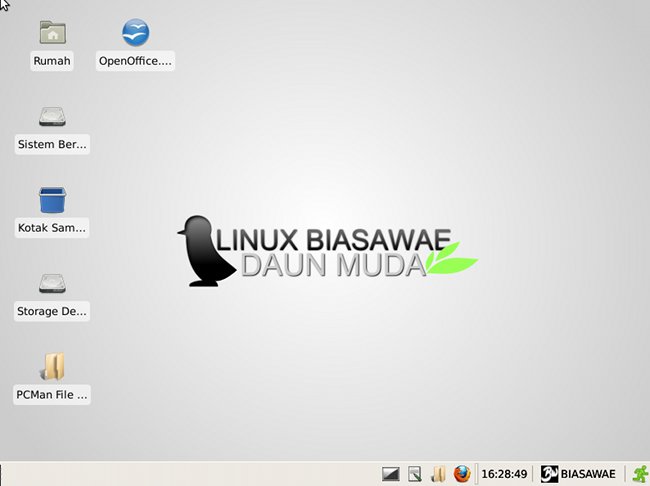The width and height of the screenshot is (650, 486).
Task: Click the terminal icon in the panel
Action: [x=390, y=474]
